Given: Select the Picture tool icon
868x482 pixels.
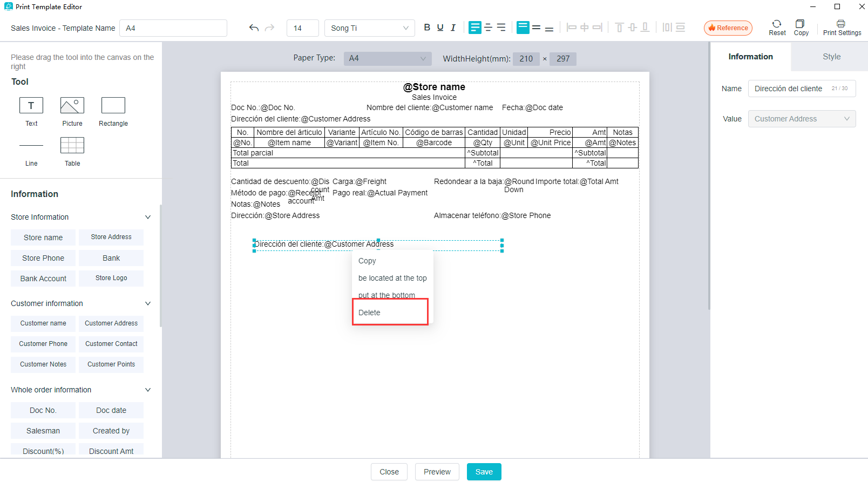Looking at the screenshot, I should click(72, 105).
